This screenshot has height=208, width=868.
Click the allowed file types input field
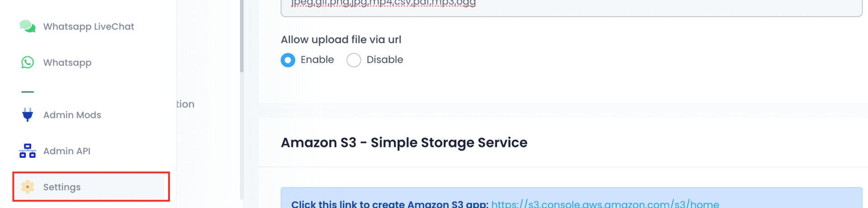(x=571, y=7)
